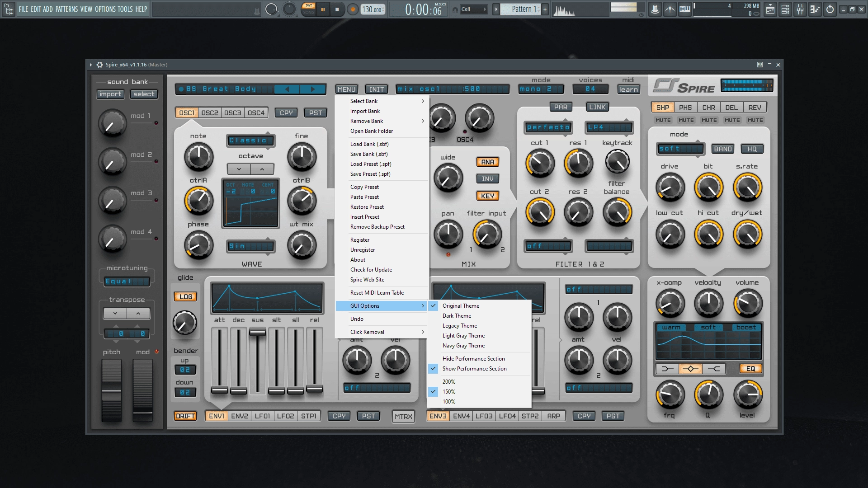
Task: Open Spire plugin options gear icon
Action: click(99, 65)
